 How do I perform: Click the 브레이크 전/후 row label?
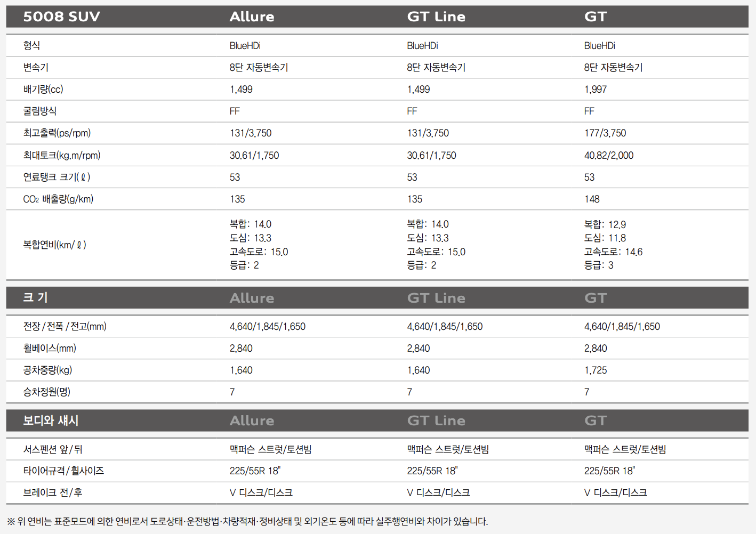point(53,492)
